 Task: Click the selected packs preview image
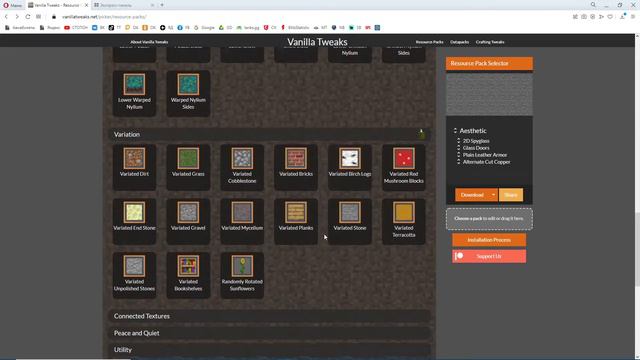point(489,94)
